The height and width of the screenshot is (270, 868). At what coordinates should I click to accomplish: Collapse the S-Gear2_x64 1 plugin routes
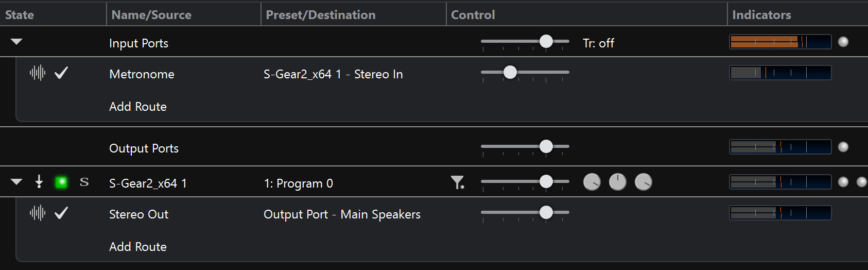click(16, 181)
